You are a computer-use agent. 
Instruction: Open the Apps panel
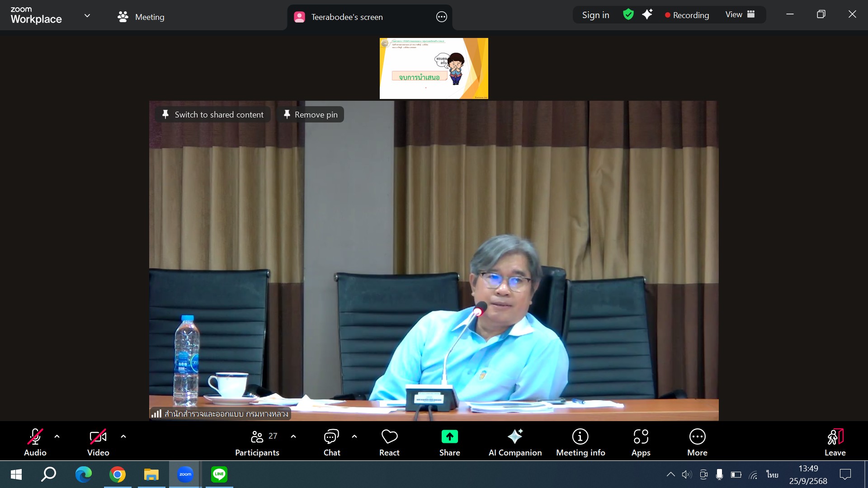tap(641, 442)
